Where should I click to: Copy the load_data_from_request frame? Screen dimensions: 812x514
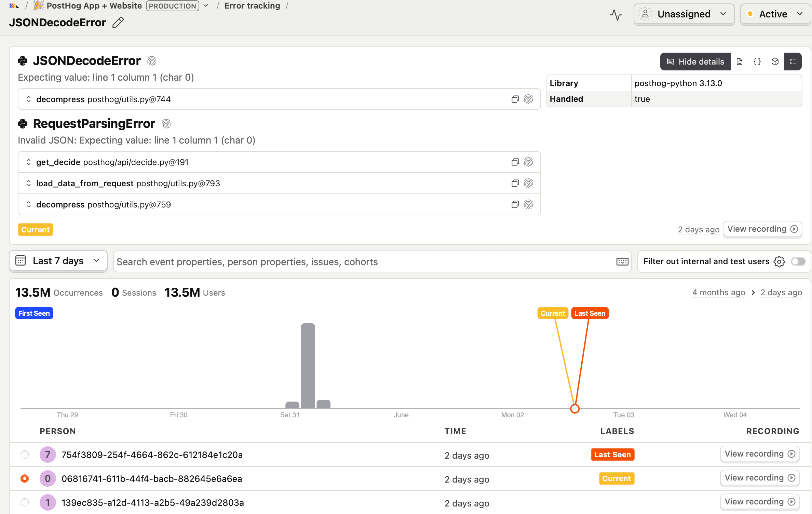click(x=515, y=183)
